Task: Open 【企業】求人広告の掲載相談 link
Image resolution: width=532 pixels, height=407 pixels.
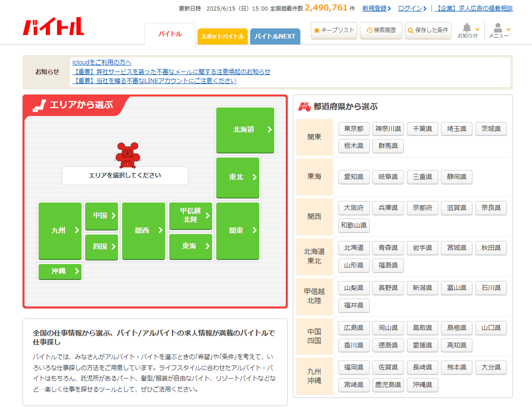Action: (473, 8)
